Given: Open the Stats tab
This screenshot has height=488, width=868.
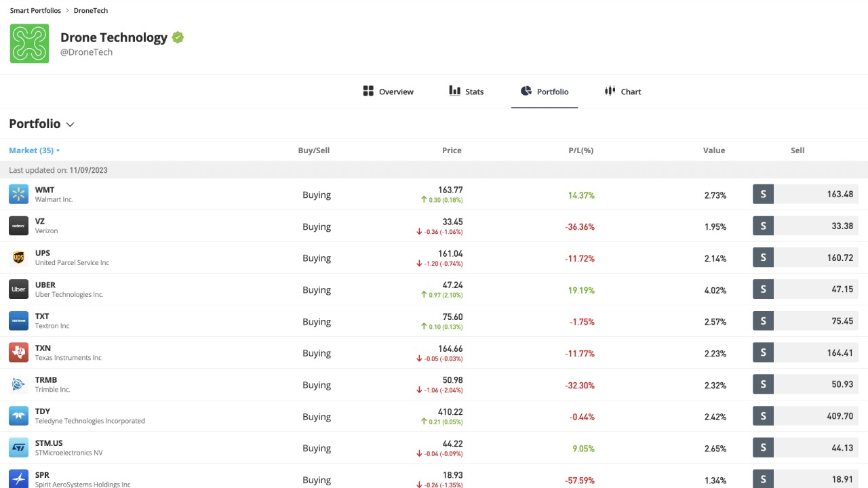Looking at the screenshot, I should coord(467,91).
